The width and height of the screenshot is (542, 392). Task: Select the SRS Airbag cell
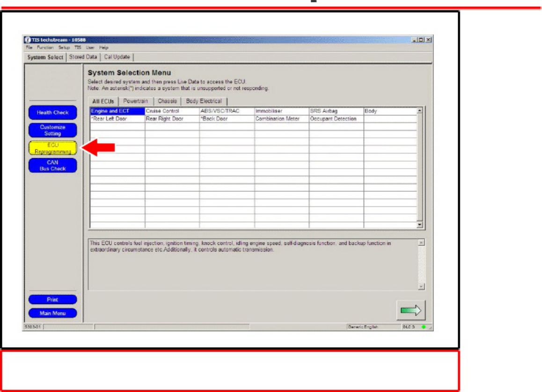(336, 111)
